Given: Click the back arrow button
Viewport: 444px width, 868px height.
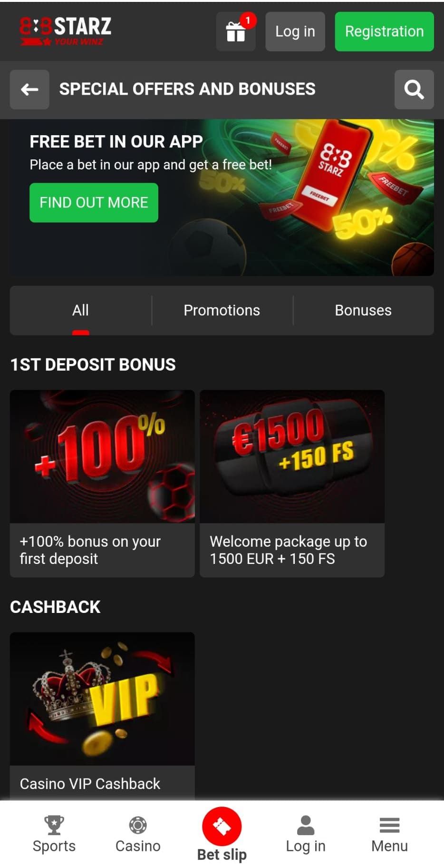Looking at the screenshot, I should [x=29, y=89].
